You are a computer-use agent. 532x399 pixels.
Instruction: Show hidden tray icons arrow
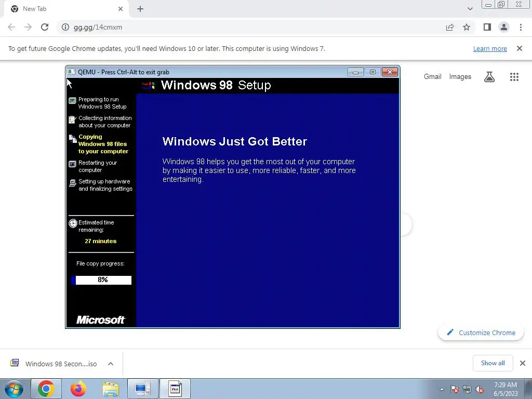[x=442, y=389]
